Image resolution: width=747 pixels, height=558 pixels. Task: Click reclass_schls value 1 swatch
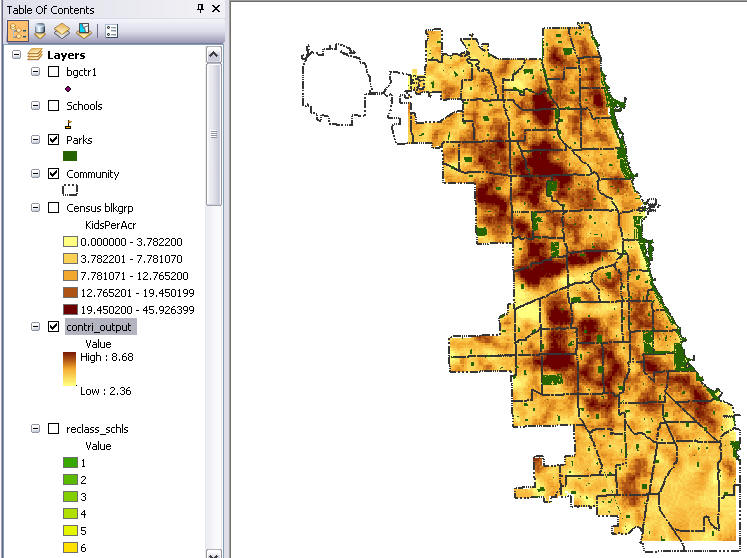click(x=70, y=463)
